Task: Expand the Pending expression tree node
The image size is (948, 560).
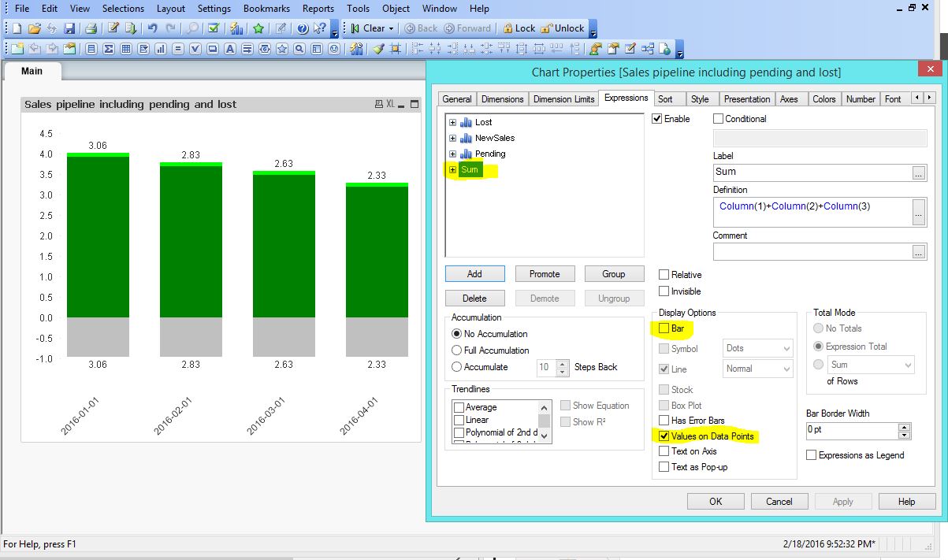Action: coord(452,154)
